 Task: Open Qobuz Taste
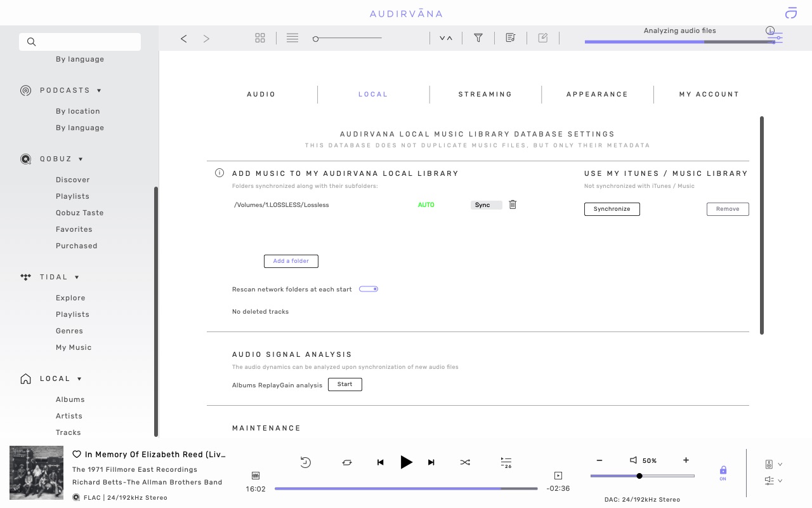[x=79, y=213]
